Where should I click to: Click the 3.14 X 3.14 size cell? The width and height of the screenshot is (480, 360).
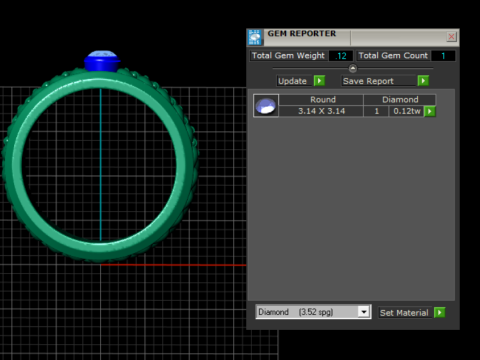[321, 111]
